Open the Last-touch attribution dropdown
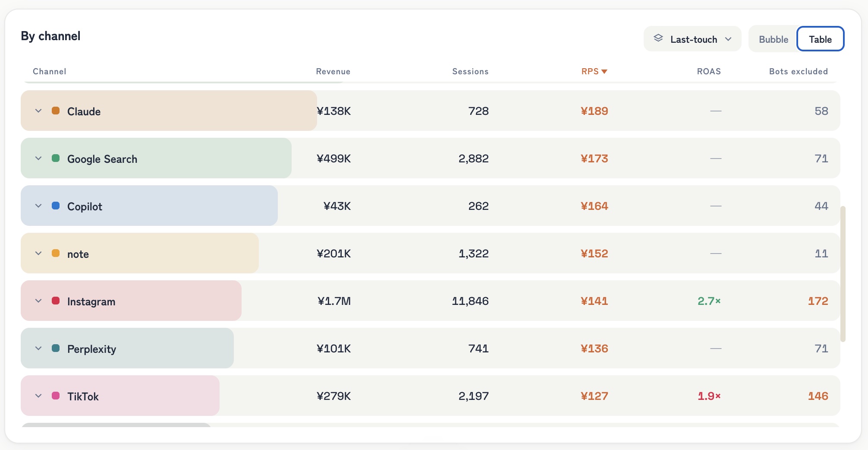Screen dimensions: 868x450 click(x=692, y=39)
